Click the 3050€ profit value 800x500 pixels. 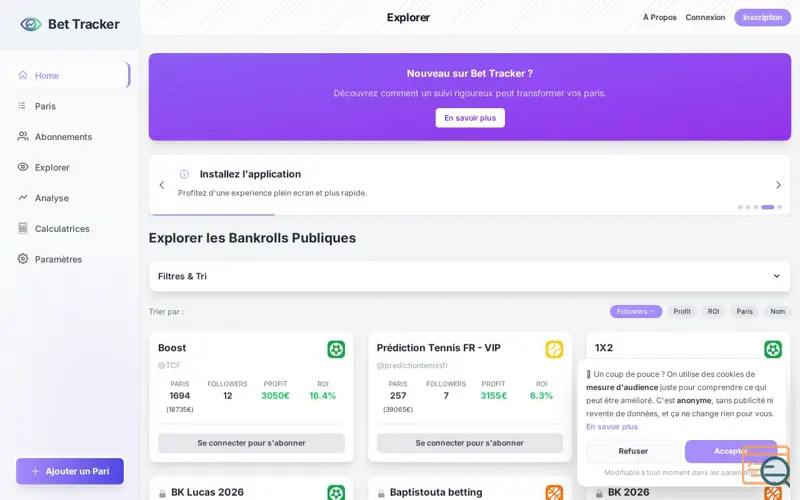pos(276,395)
